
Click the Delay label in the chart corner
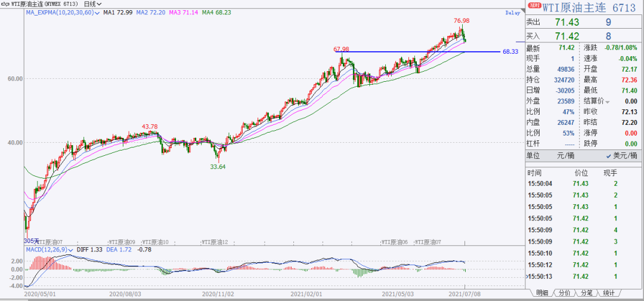513,13
